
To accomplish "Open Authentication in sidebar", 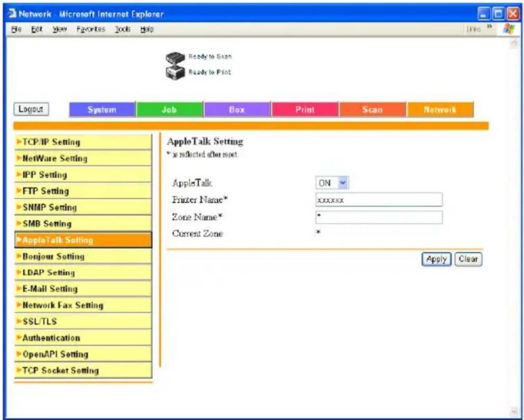I will (x=83, y=338).
